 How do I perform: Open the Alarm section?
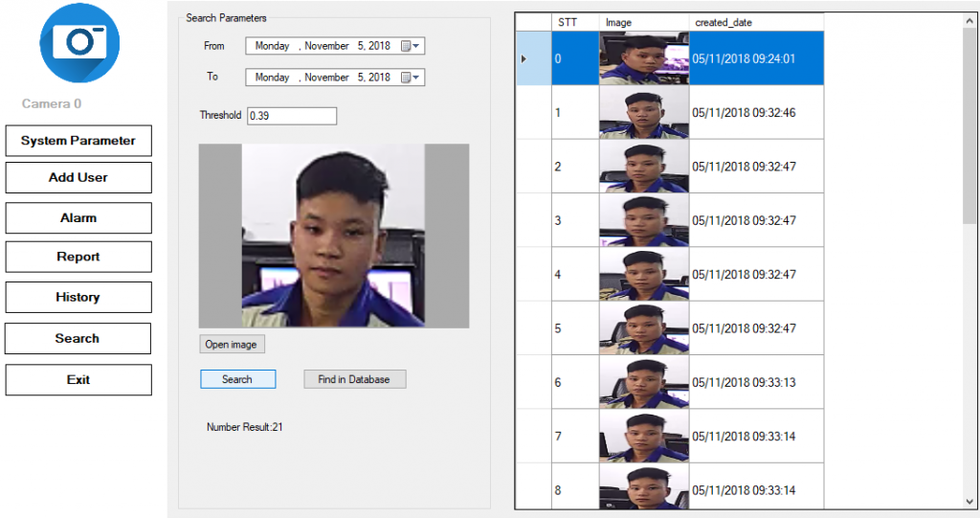point(78,218)
